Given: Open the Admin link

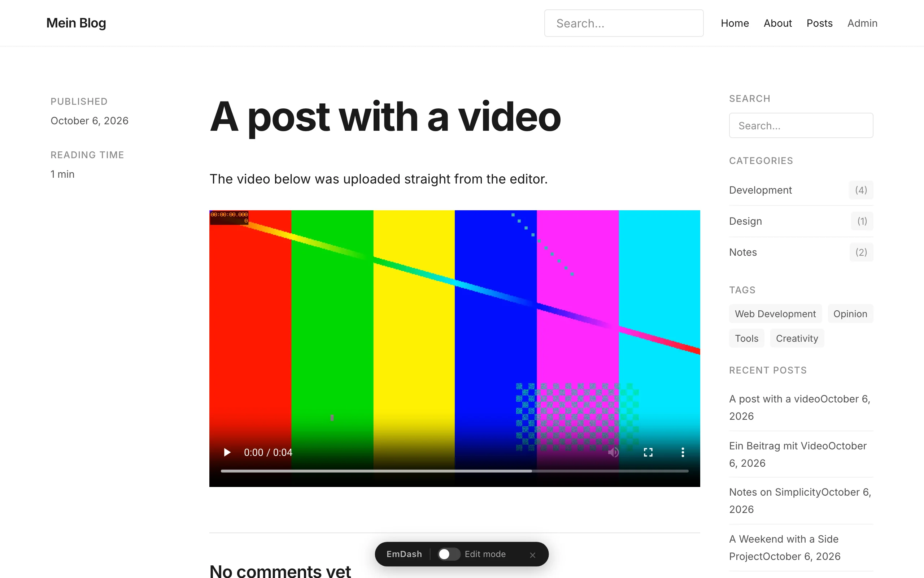Looking at the screenshot, I should coord(862,23).
